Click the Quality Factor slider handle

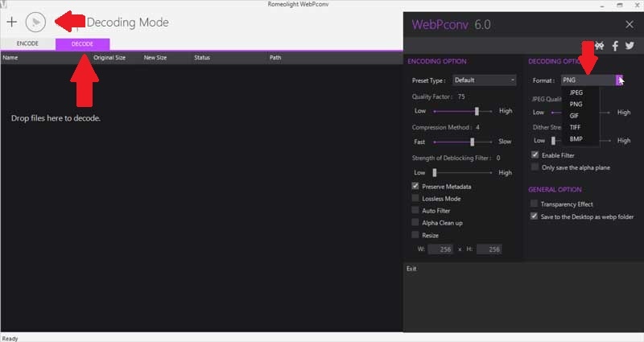point(477,111)
